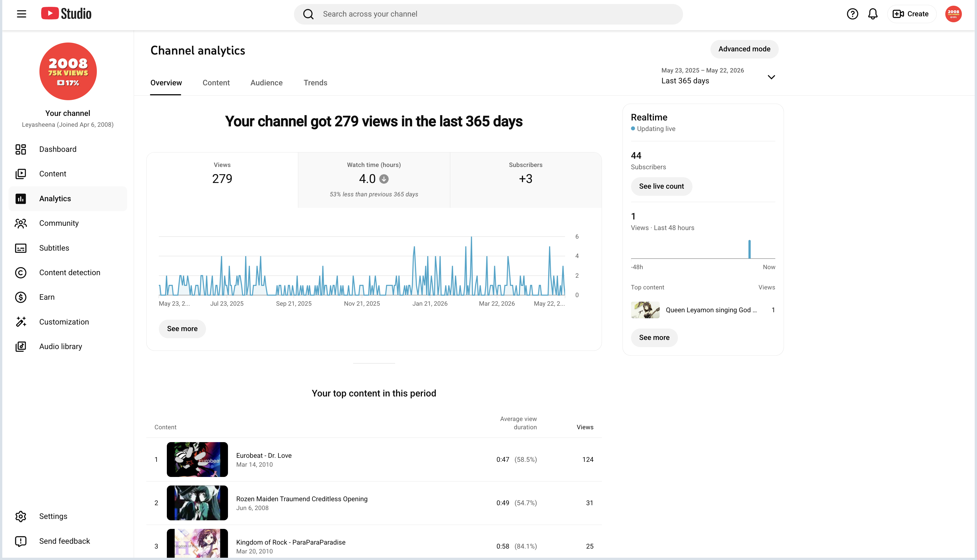Screen dimensions: 977x560
Task: Click the Eurobeat - Dr. Love title
Action: [x=264, y=456]
